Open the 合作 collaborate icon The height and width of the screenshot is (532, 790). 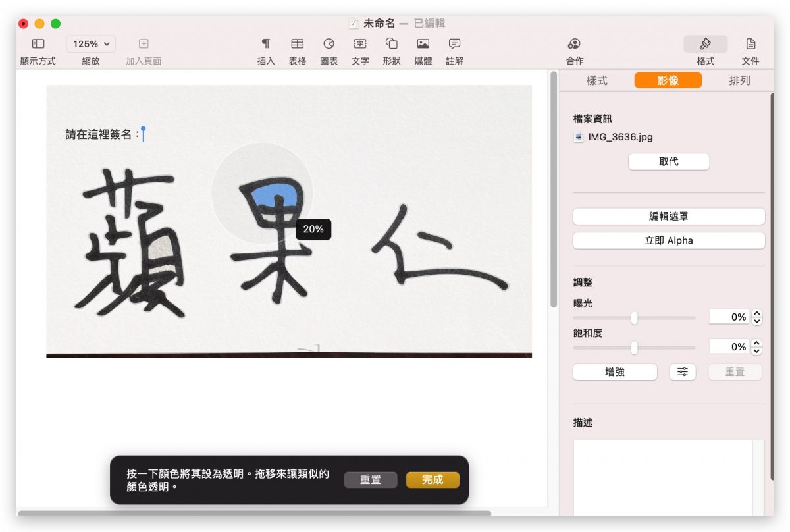point(574,43)
